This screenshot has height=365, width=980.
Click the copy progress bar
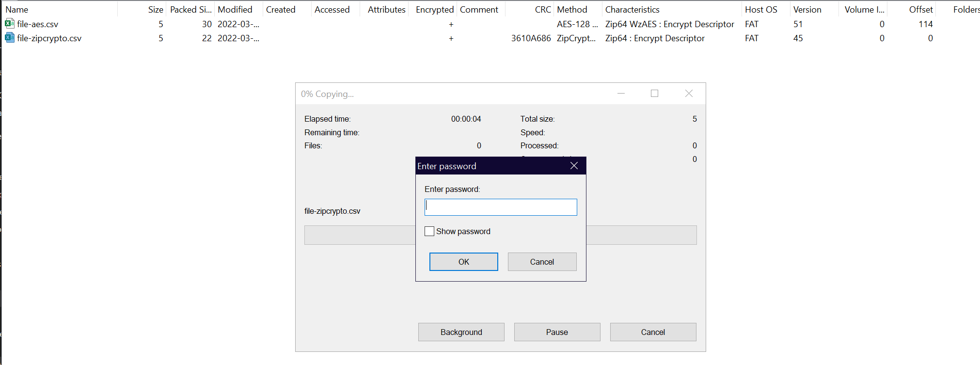point(500,235)
